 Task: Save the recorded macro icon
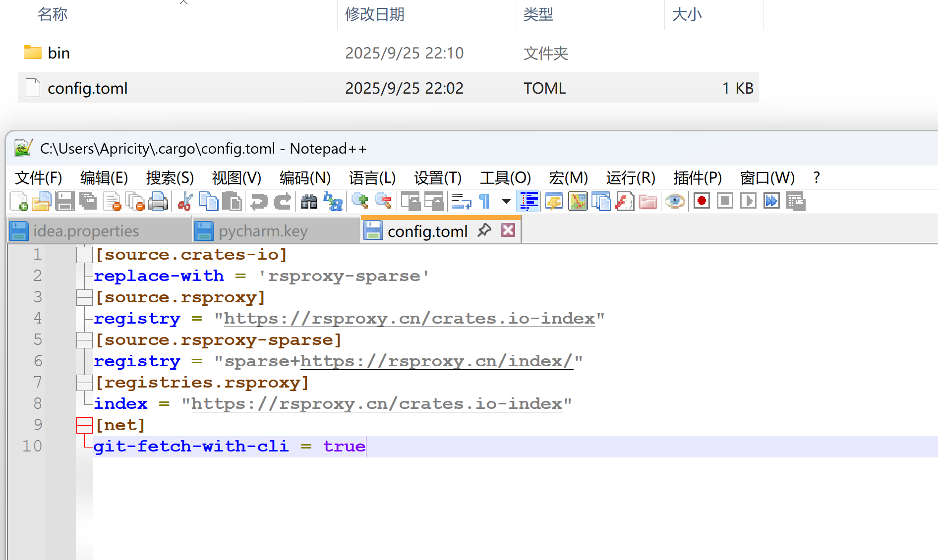point(795,201)
